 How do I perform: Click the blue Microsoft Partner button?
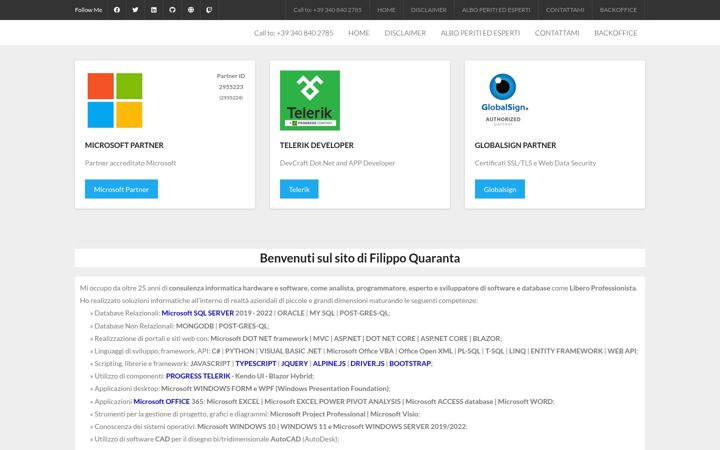pos(121,189)
